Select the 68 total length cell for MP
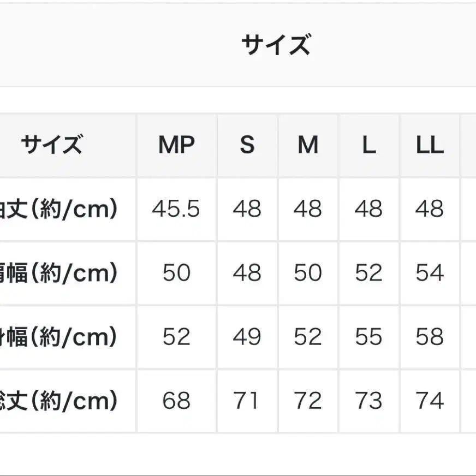This screenshot has width=476, height=476. pos(176,401)
